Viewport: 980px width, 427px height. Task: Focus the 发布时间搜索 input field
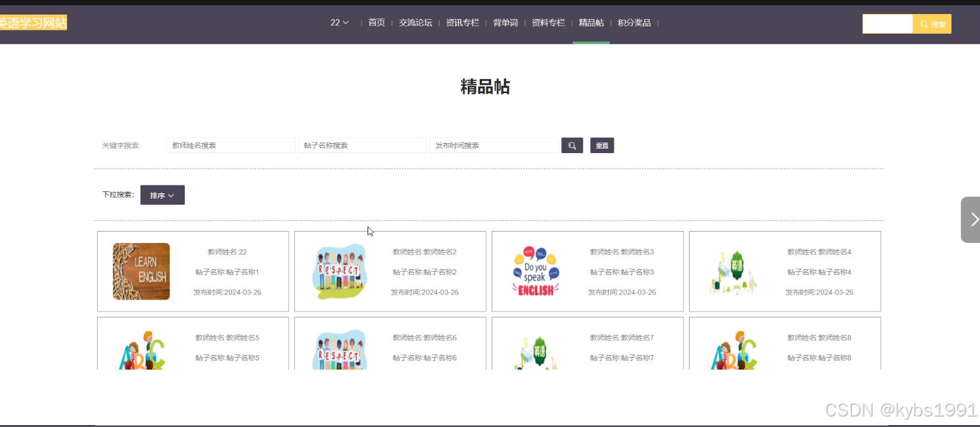(x=494, y=145)
